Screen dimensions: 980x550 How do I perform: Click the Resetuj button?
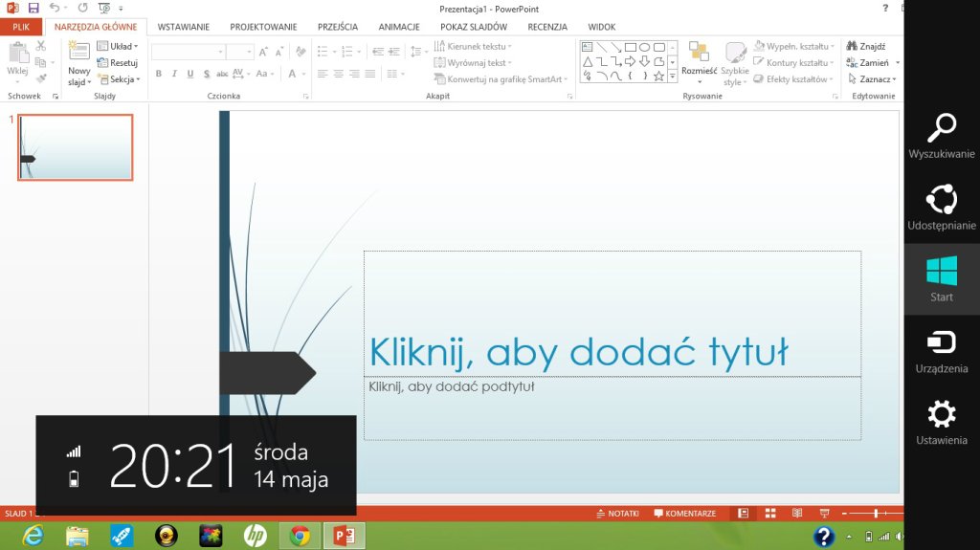tap(118, 62)
